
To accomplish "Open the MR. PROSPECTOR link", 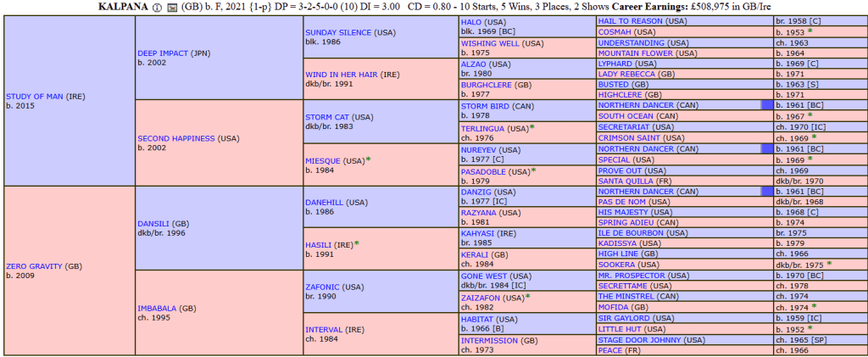I will 632,276.
